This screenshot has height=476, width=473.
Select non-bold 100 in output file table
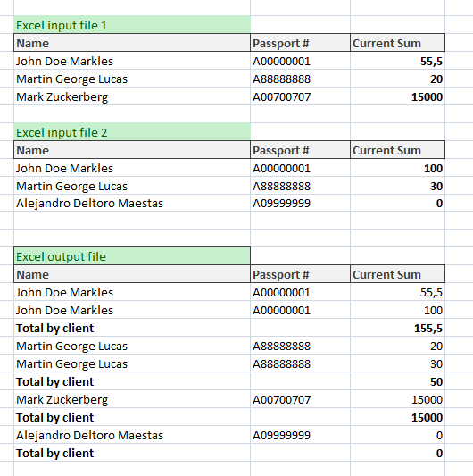pos(398,310)
